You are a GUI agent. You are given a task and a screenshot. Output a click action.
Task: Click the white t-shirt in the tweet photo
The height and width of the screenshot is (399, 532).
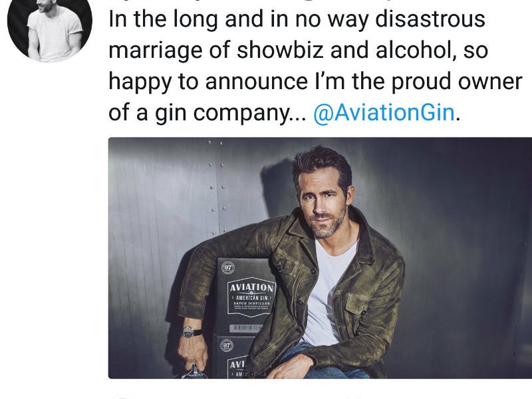[327, 293]
